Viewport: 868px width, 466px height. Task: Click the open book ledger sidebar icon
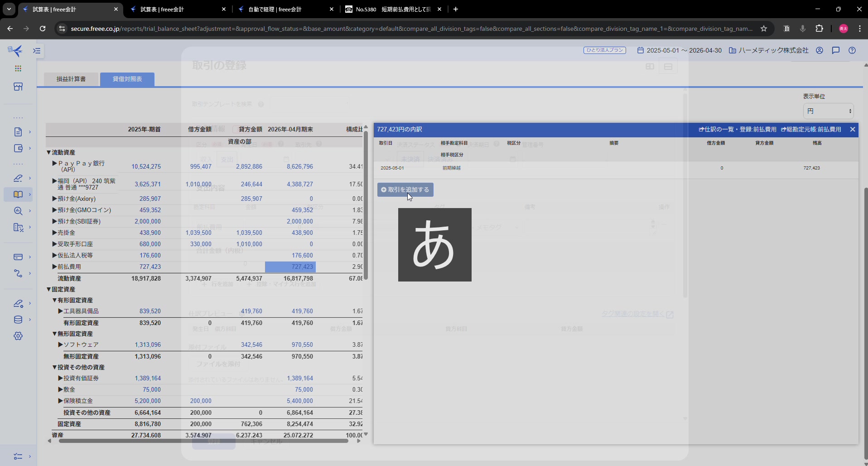[18, 194]
